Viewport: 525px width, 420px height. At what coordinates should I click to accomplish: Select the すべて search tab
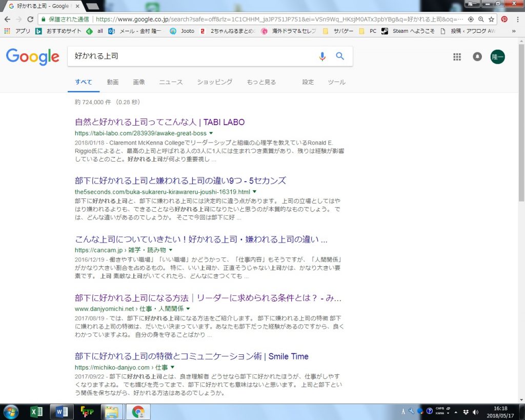point(84,82)
